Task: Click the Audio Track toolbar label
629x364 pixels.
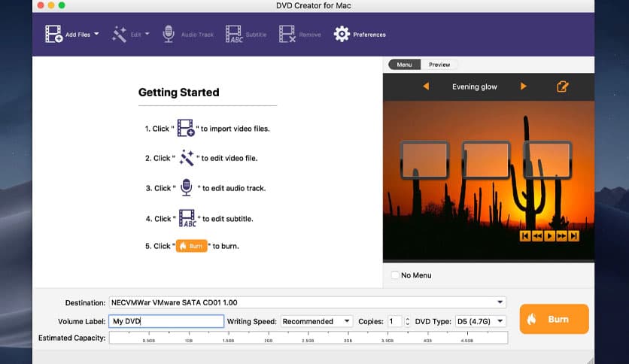Action: pos(197,35)
